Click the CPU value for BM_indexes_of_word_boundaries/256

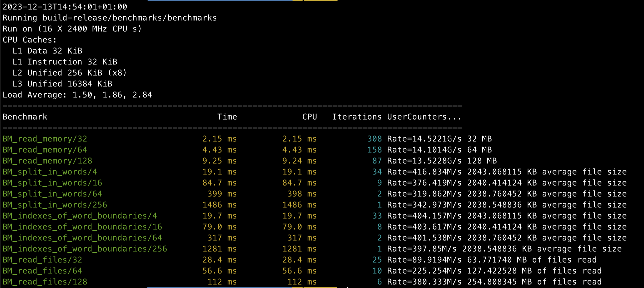pos(300,249)
